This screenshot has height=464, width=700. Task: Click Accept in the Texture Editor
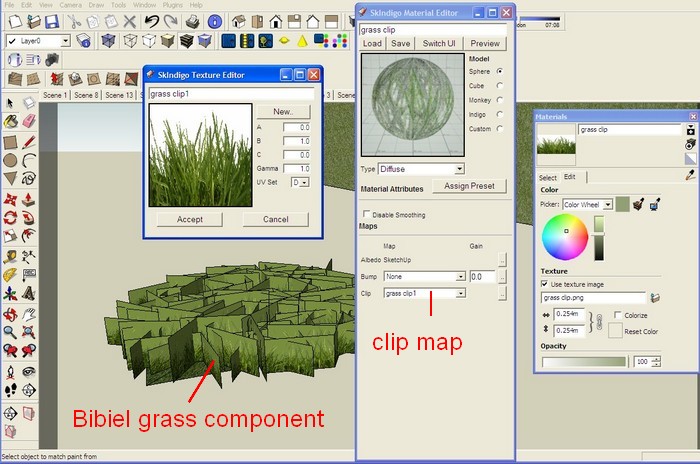click(x=189, y=219)
